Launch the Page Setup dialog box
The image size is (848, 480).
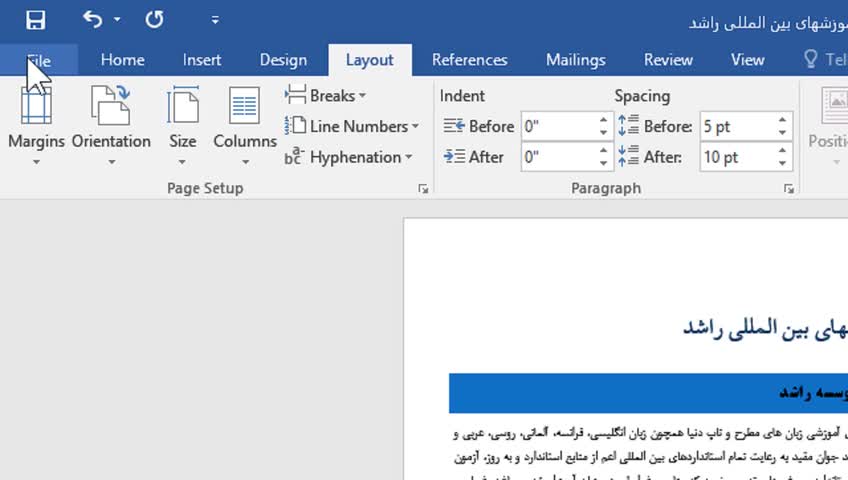coord(424,188)
